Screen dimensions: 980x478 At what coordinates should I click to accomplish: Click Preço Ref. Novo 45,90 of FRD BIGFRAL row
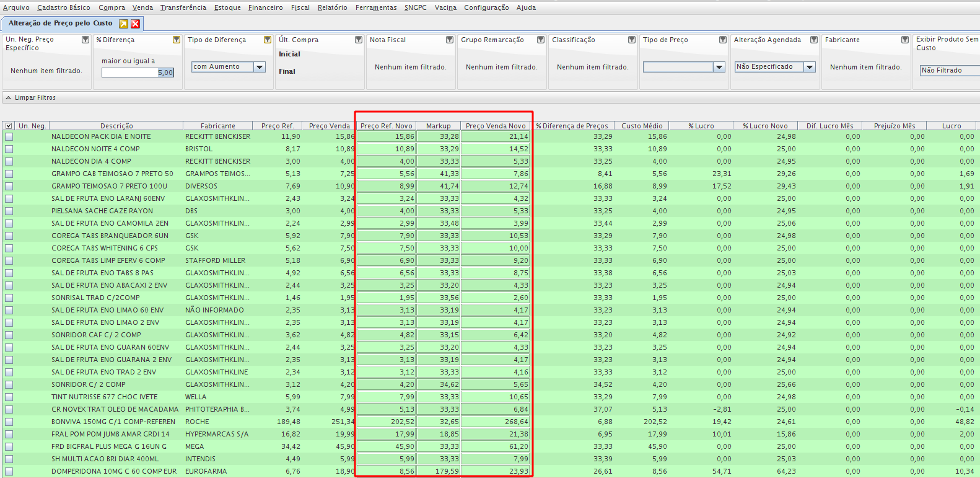[387, 446]
